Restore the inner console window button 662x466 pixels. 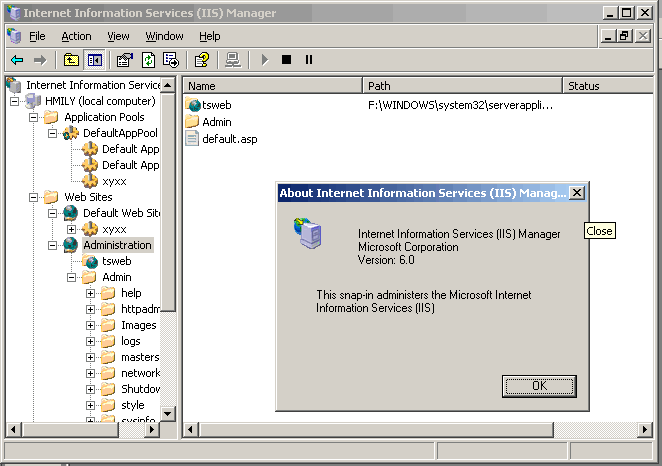[x=625, y=36]
